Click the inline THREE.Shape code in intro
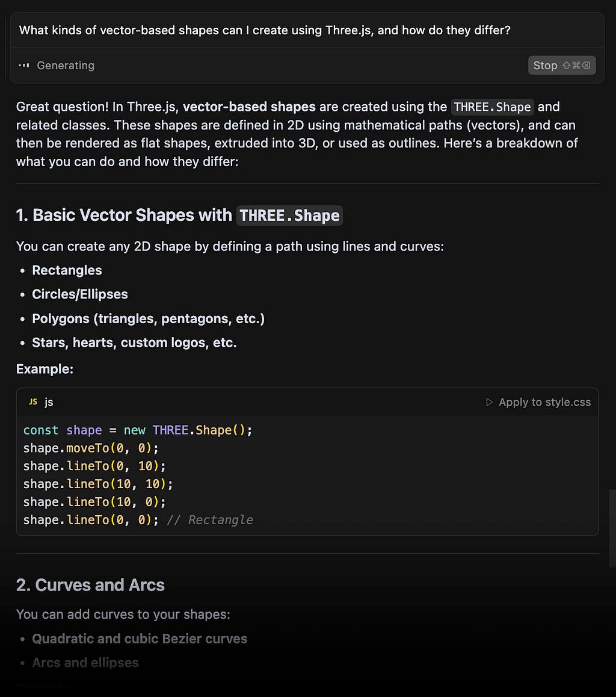Screen dimensions: 616x697 [x=492, y=107]
